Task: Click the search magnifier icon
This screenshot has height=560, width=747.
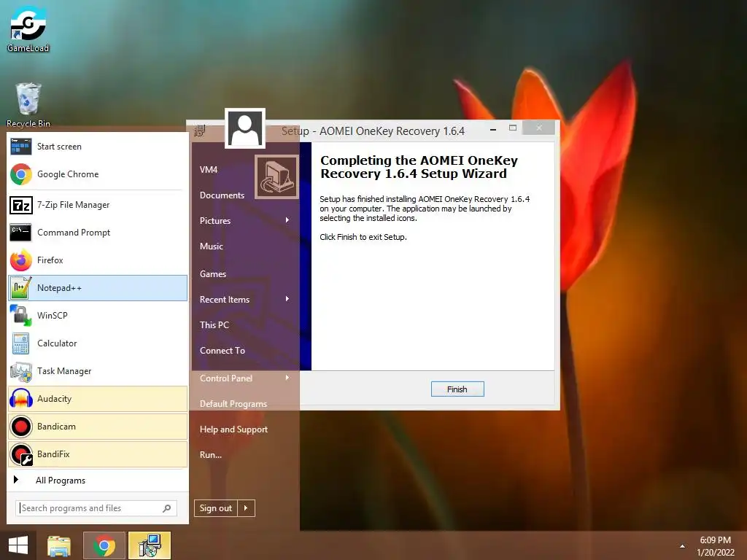Action: [x=167, y=508]
